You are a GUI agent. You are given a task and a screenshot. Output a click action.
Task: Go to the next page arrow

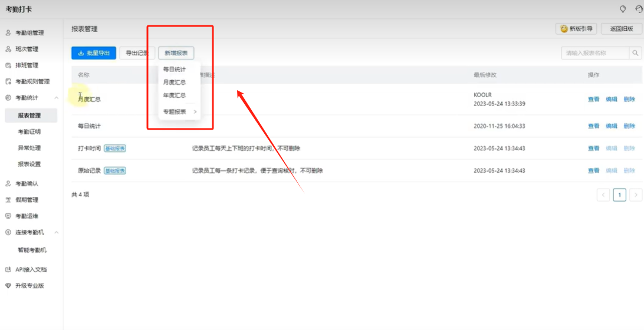635,195
